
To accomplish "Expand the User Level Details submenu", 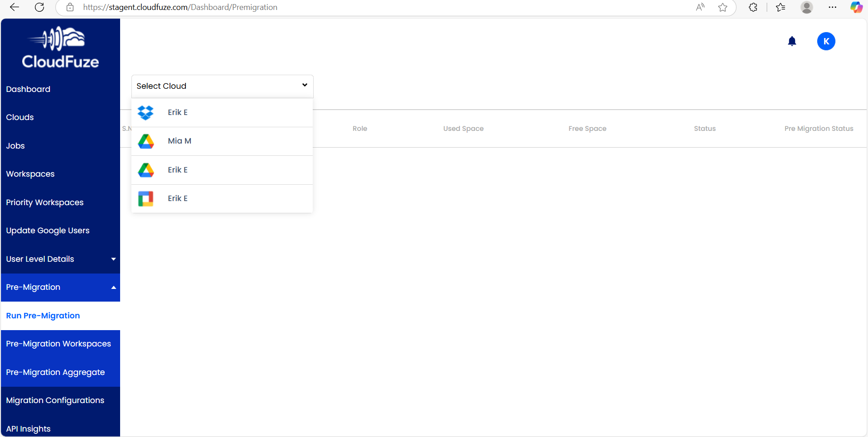I will click(x=60, y=259).
